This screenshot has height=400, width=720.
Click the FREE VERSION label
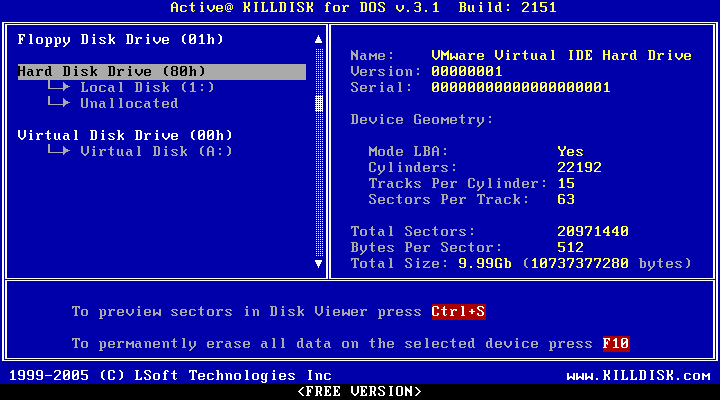click(359, 391)
